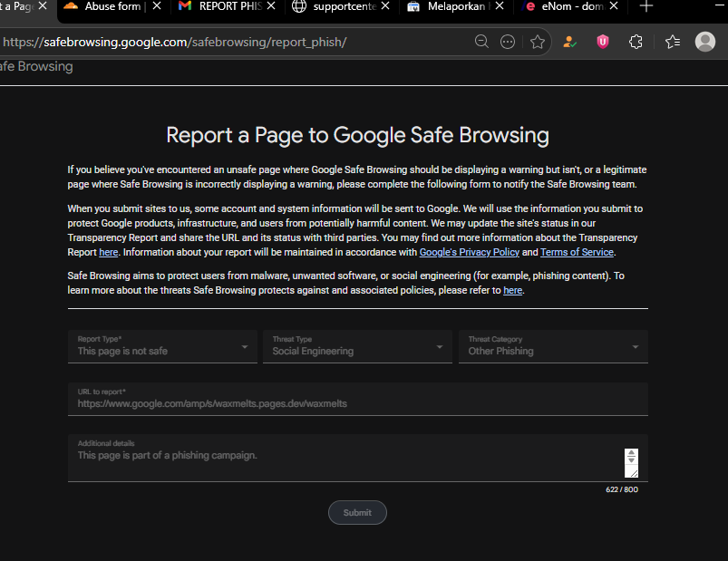Click the Additional details text area

[x=357, y=458]
